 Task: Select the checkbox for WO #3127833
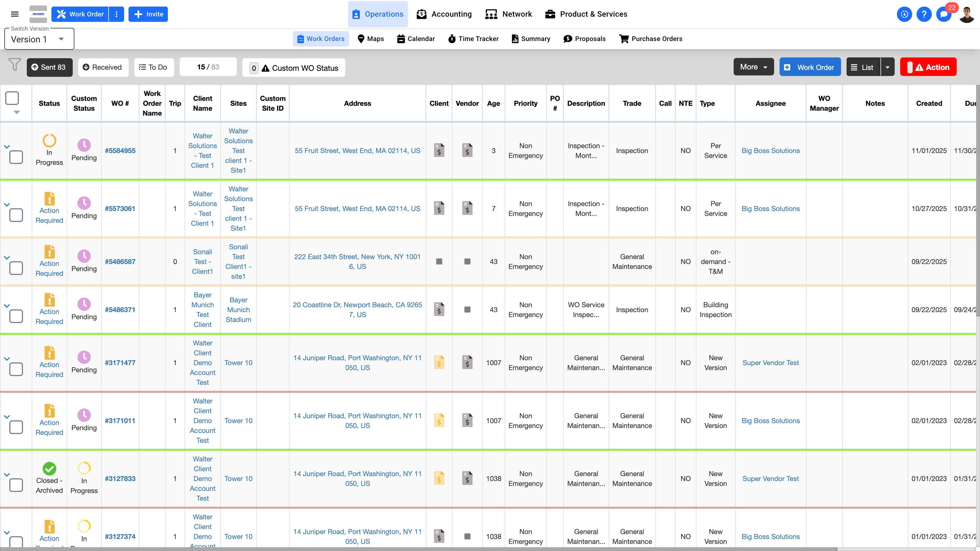16,485
